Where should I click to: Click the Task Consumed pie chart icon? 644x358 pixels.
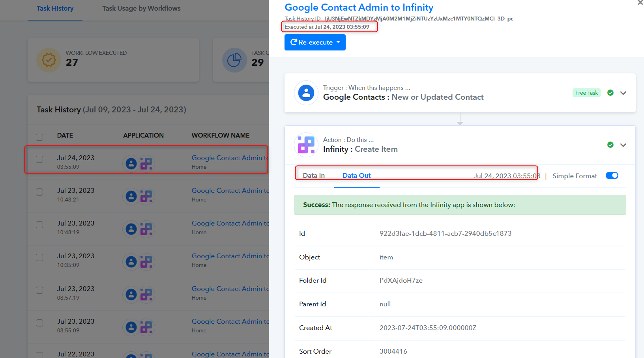pos(234,60)
